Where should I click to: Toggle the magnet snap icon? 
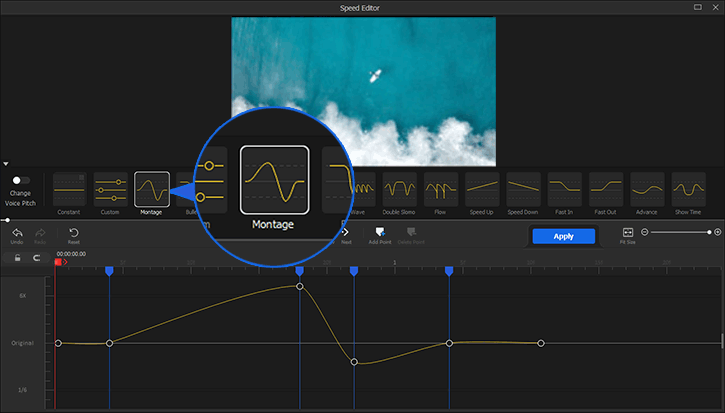[37, 258]
